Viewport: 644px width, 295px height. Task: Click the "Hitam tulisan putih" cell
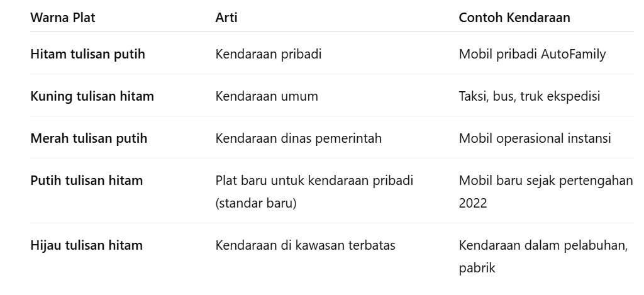click(x=87, y=54)
